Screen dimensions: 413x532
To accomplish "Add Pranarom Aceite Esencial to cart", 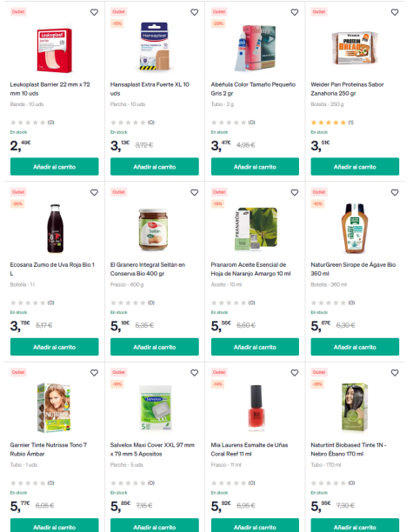I will coord(255,347).
